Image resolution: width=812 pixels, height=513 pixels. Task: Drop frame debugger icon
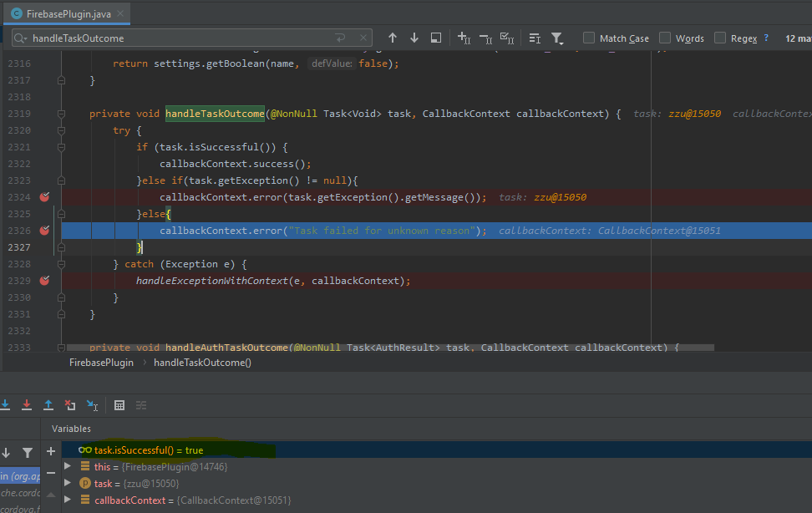[x=70, y=405]
